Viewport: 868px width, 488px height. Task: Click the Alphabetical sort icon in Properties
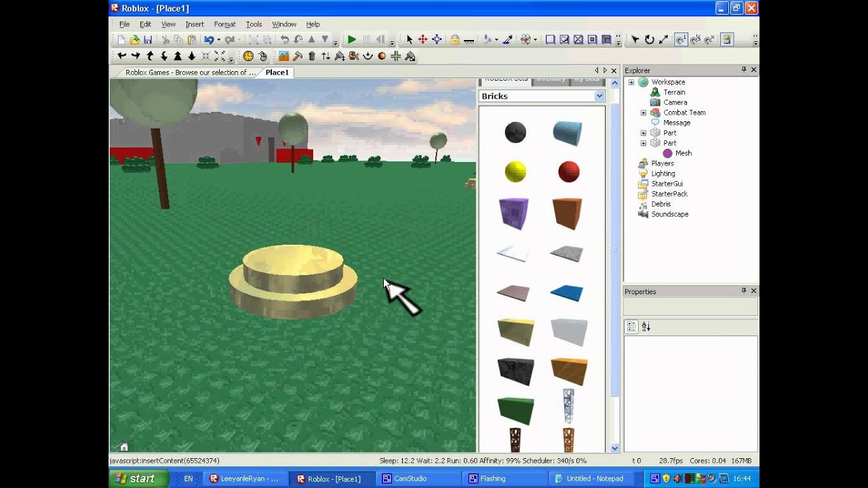tap(646, 327)
